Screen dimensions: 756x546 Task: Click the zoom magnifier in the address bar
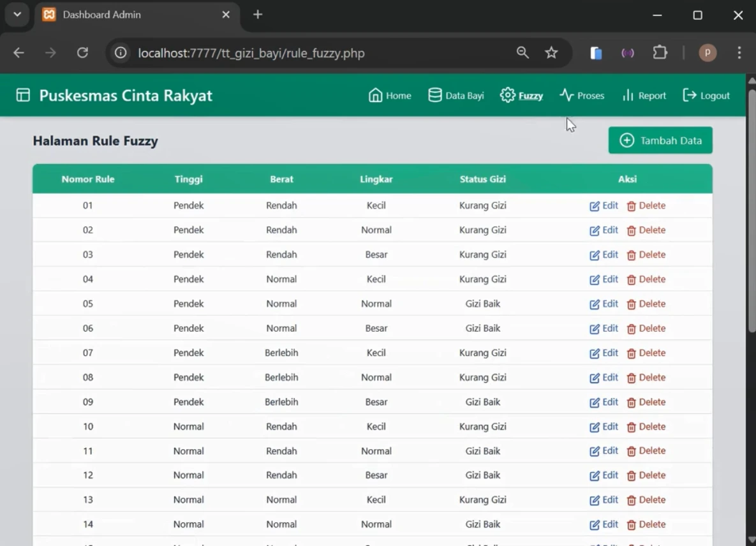[x=523, y=53]
